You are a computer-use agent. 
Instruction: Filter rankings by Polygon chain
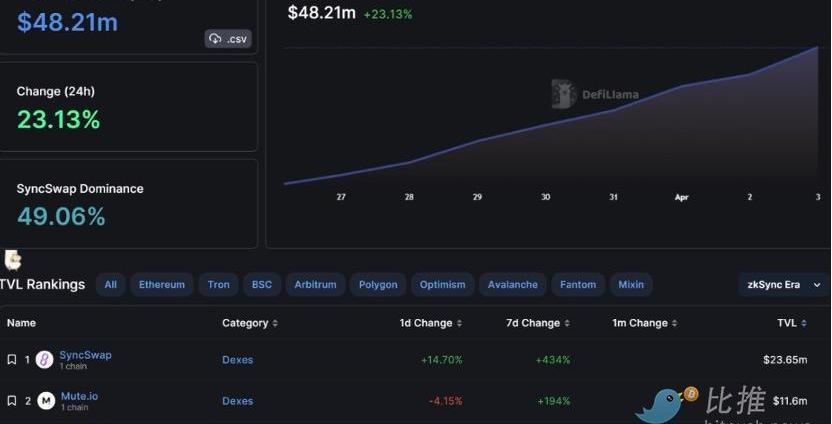pos(378,285)
